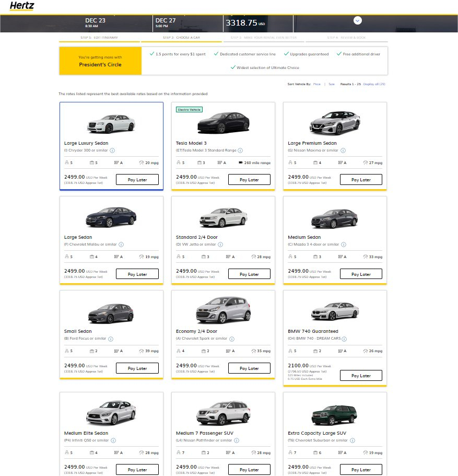Open info icon for Infiniti Q50
The image size is (458, 476).
click(x=113, y=440)
